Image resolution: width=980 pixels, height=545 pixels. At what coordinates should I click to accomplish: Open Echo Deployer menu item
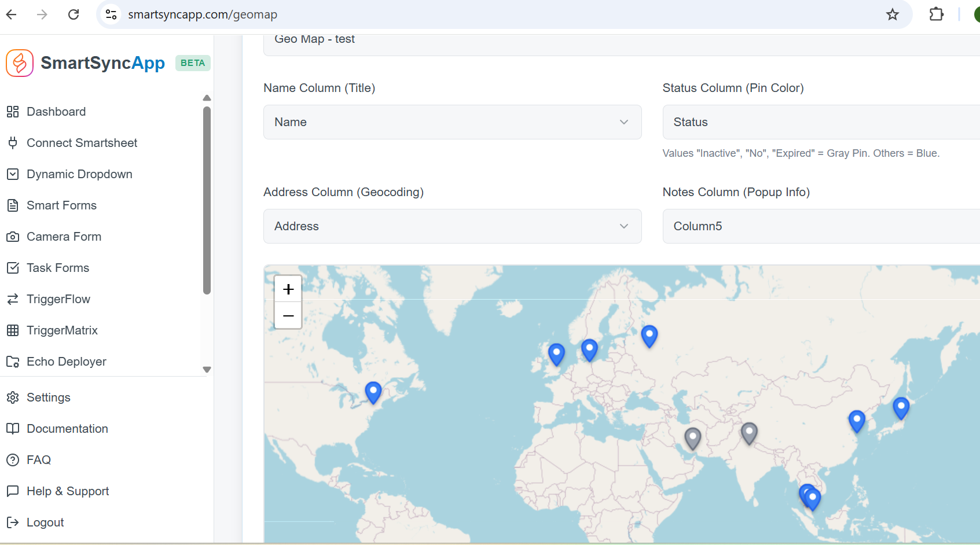pos(67,362)
